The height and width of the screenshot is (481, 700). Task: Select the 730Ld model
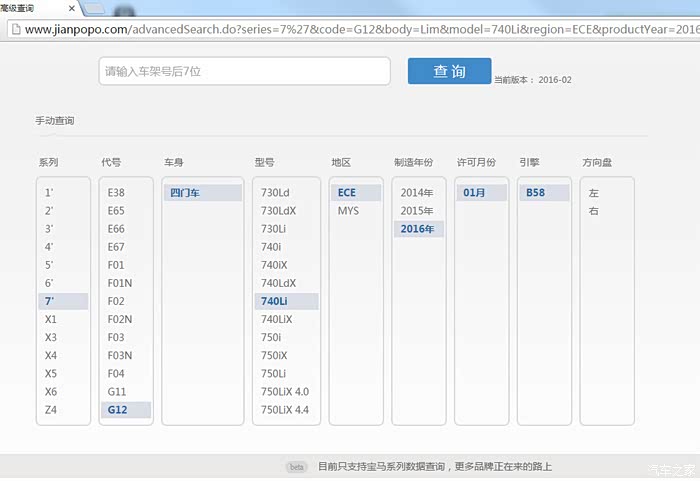(275, 193)
